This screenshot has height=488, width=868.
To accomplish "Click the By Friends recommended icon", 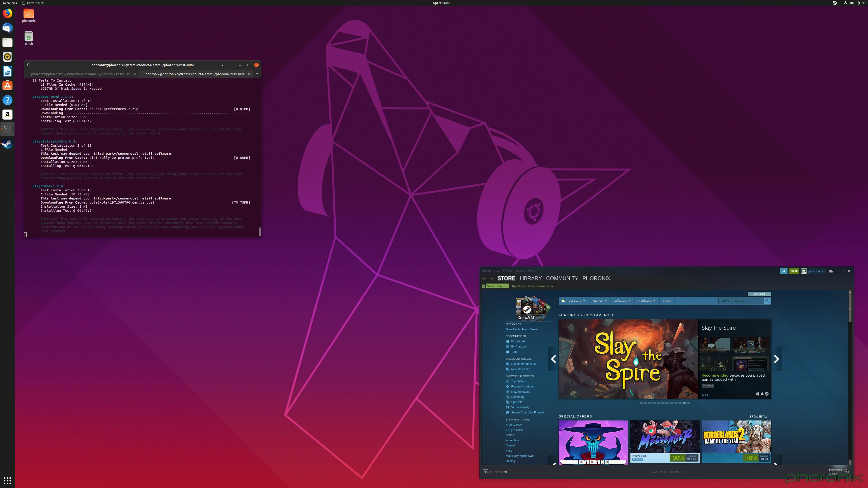I will (507, 341).
